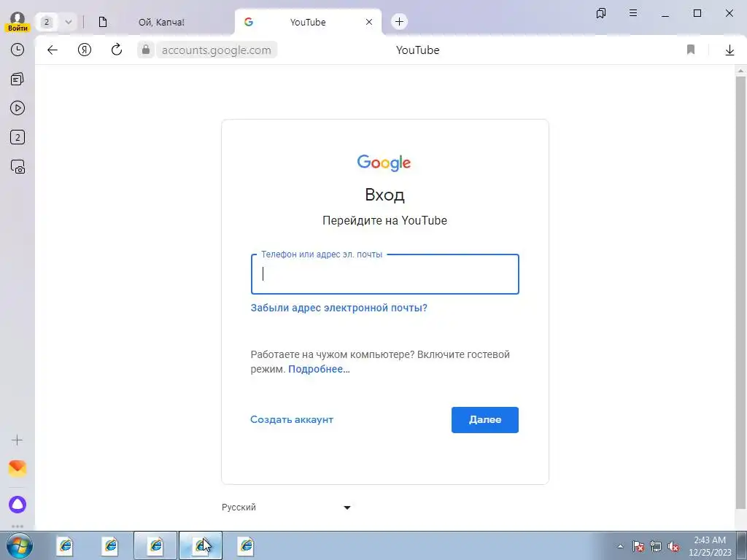The height and width of the screenshot is (560, 747).
Task: Click the Далее button
Action: 484,419
